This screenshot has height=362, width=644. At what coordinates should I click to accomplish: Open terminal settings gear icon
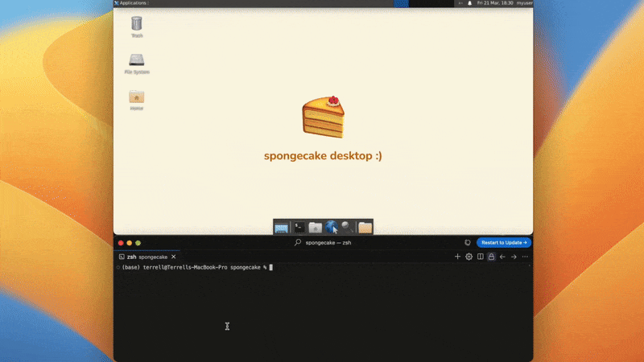pyautogui.click(x=469, y=257)
